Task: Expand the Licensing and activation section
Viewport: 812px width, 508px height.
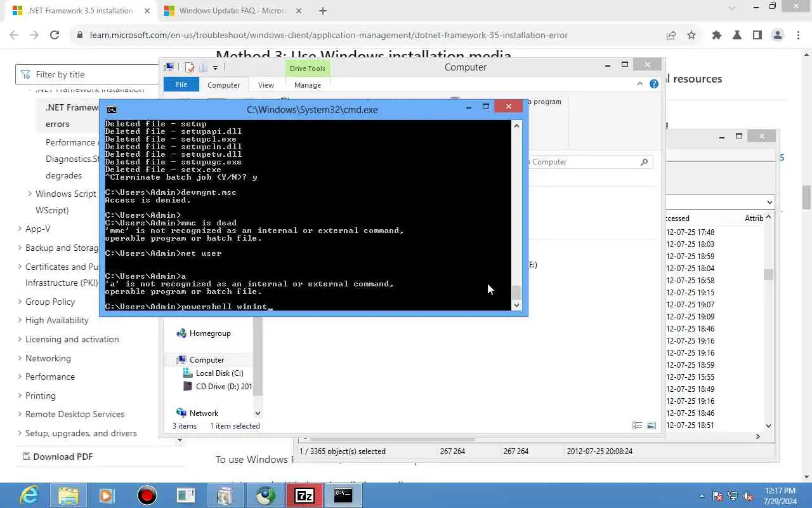Action: click(x=20, y=339)
